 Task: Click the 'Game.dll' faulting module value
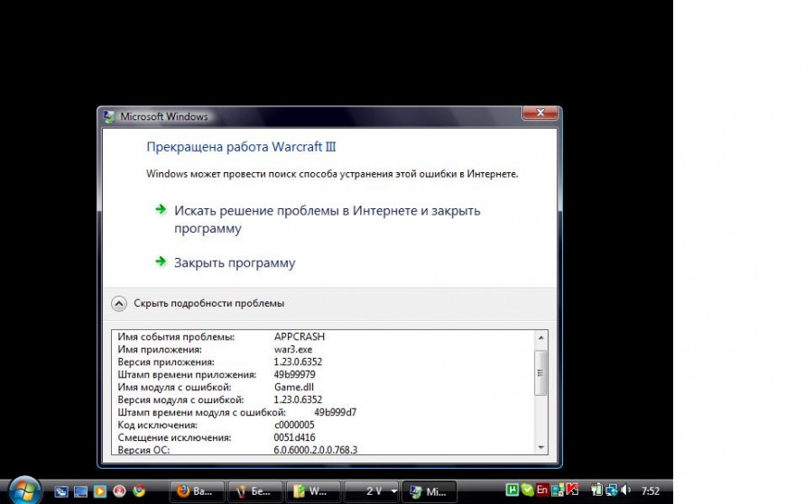coord(293,387)
